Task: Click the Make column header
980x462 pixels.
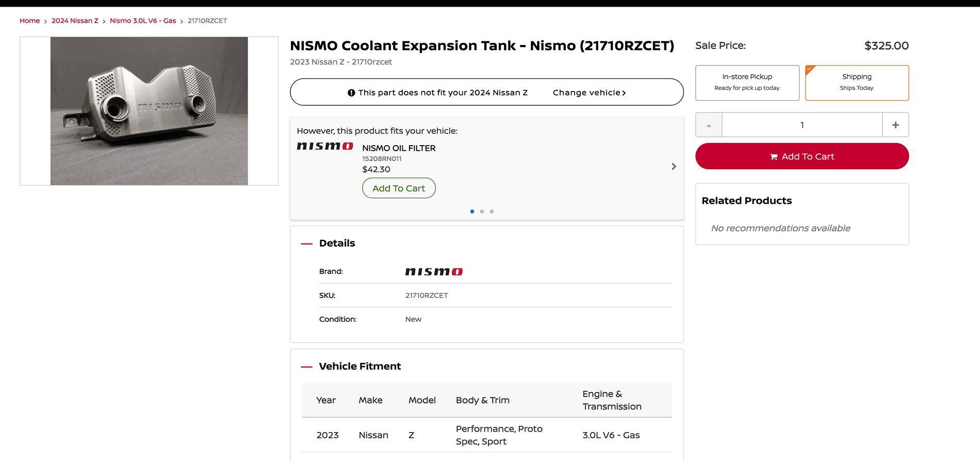Action: [370, 400]
